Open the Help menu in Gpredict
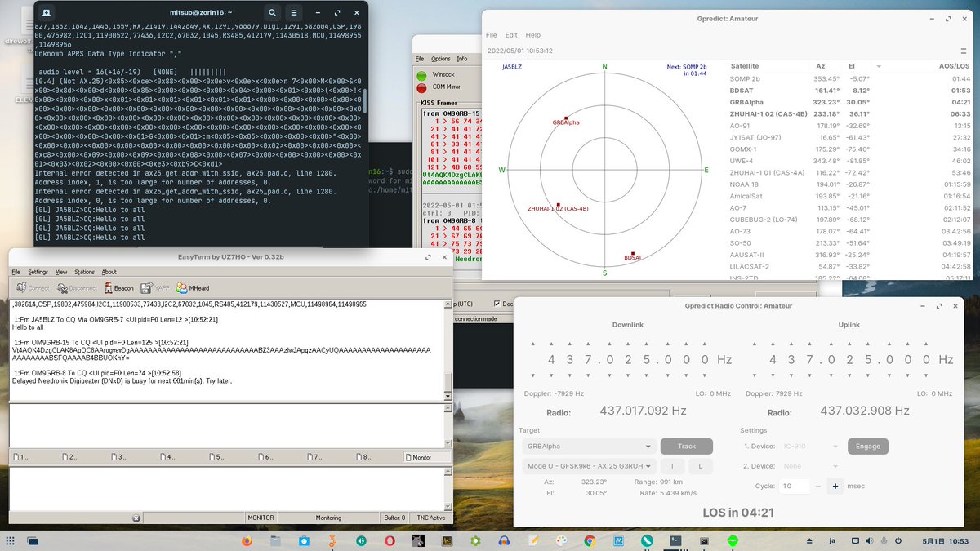Screen dimensions: 980x551 [x=532, y=35]
